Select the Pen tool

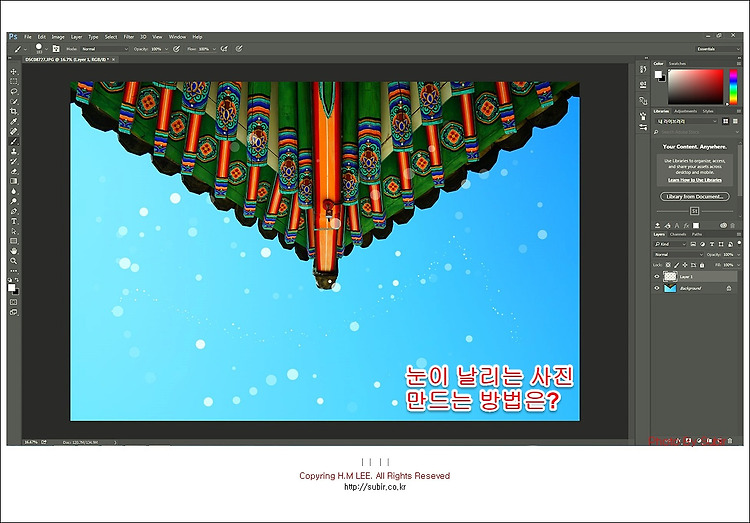click(14, 211)
